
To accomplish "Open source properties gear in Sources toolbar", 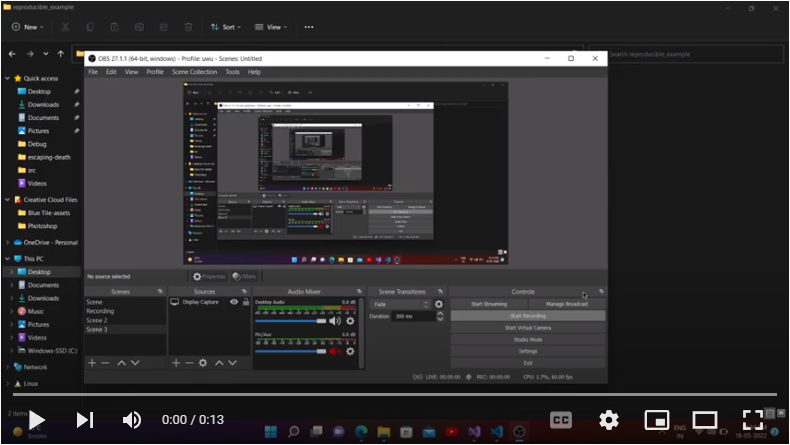I will tap(203, 363).
